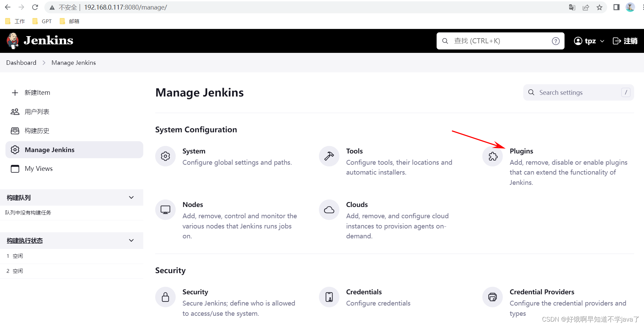This screenshot has width=644, height=326.
Task: Click the share page icon in address bar
Action: tap(586, 8)
